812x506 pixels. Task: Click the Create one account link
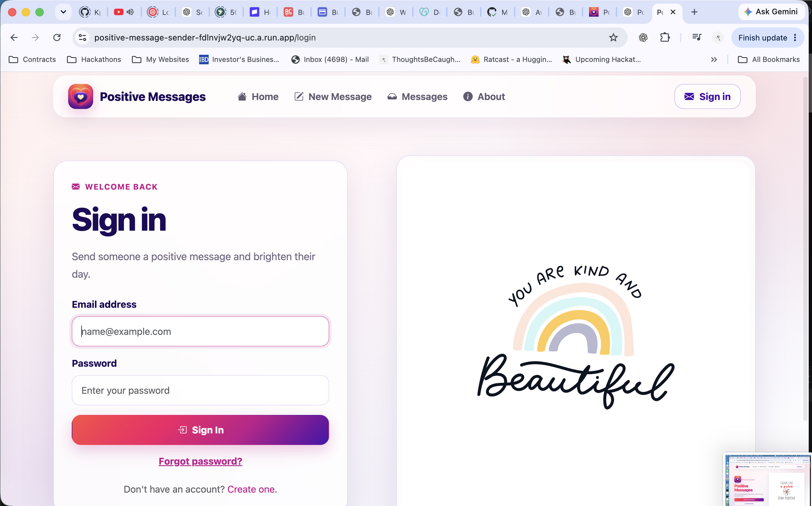tap(251, 489)
